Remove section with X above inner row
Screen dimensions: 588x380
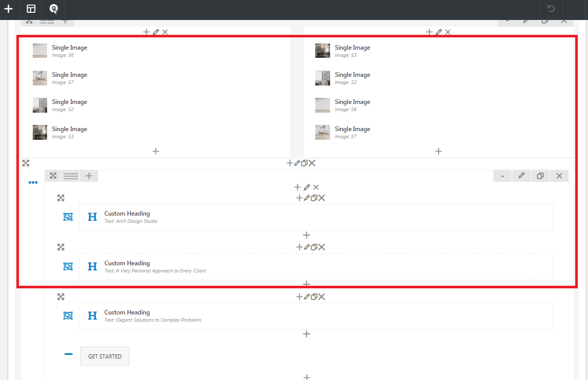tap(312, 163)
